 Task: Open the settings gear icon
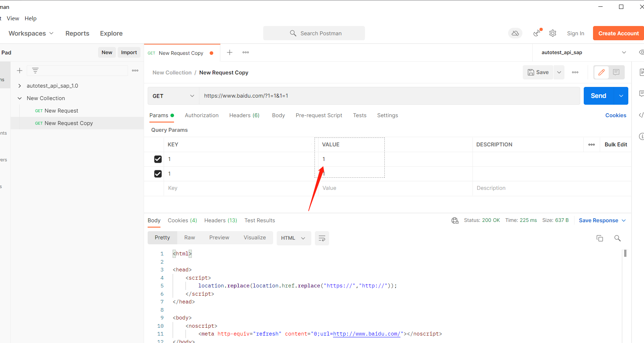[552, 33]
